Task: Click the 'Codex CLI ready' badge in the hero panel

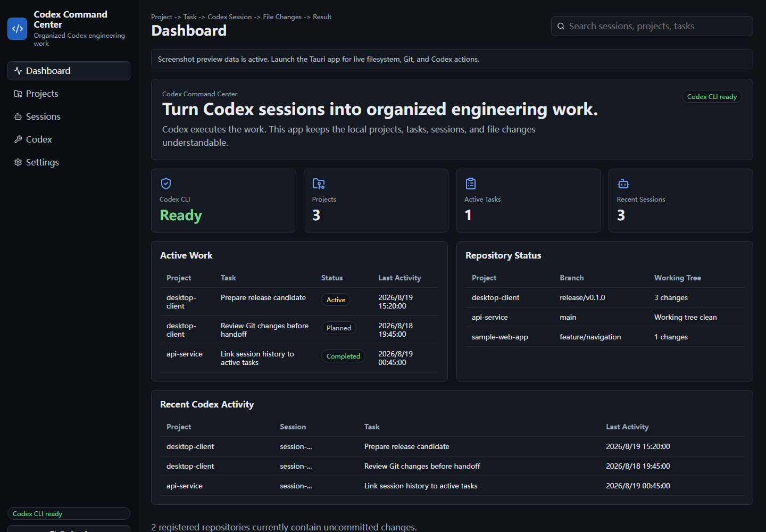Action: coord(712,96)
